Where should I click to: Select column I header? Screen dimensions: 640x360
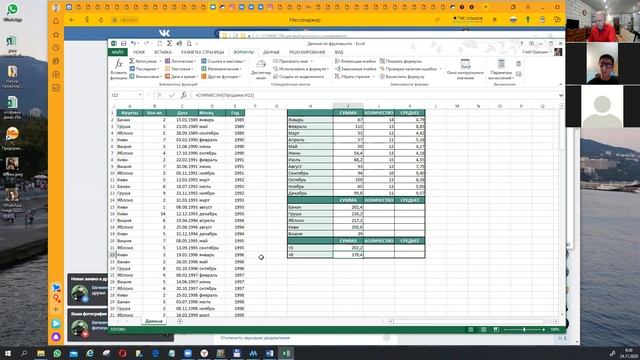point(348,106)
